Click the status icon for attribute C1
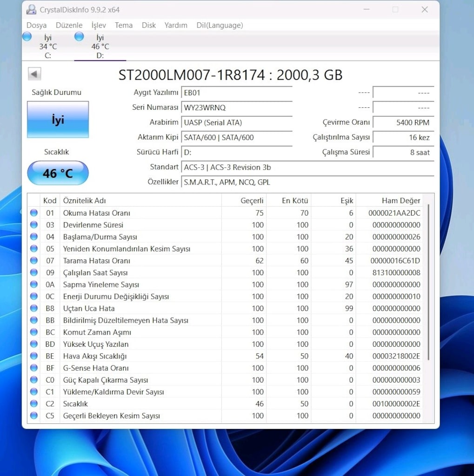Image resolution: width=474 pixels, height=476 pixels. 34,391
